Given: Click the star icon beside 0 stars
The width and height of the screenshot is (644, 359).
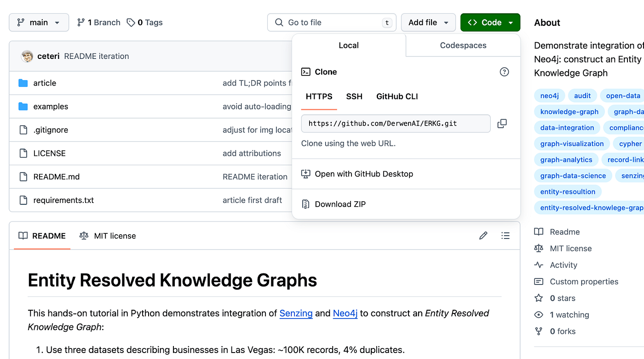Looking at the screenshot, I should [539, 298].
